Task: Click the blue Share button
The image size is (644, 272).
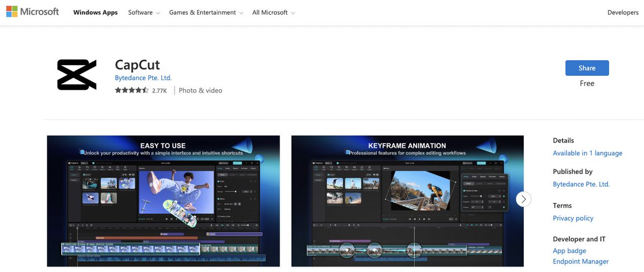Action: pos(587,68)
